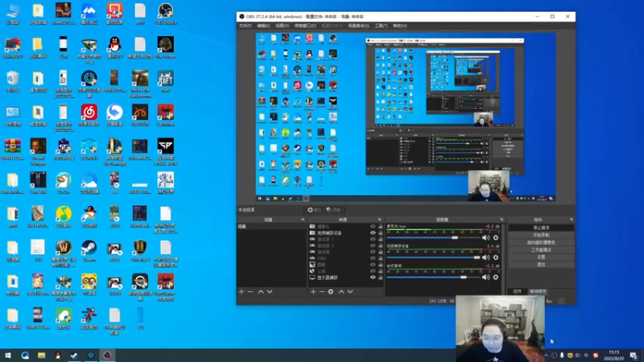644x362 pixels.
Task: Open 设置 from the OBS controls panel
Action: pos(541,257)
